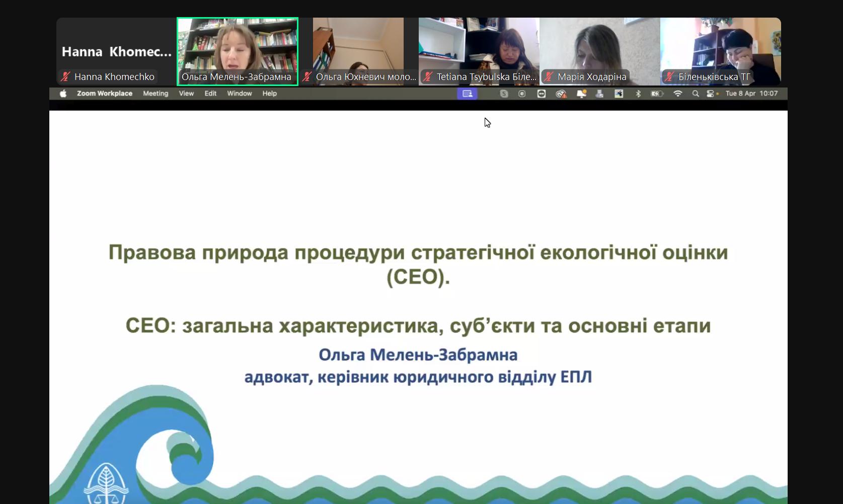The width and height of the screenshot is (843, 504).
Task: Open Control Center toggle icon
Action: pos(711,94)
